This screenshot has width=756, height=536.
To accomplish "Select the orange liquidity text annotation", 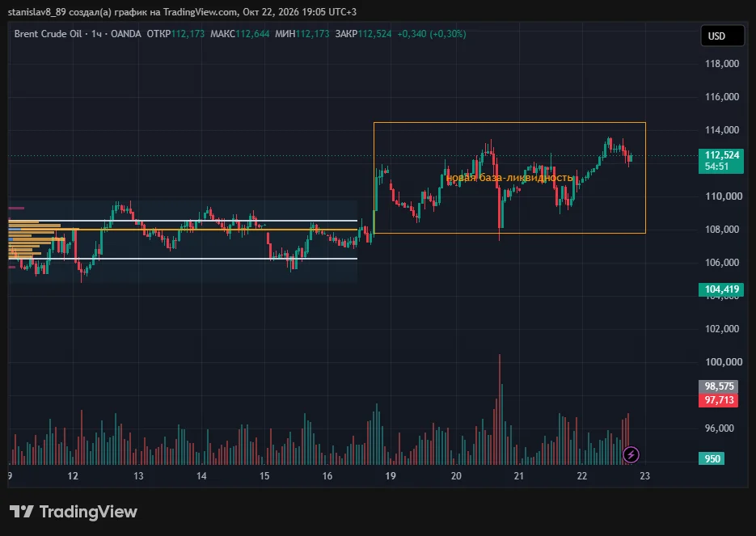I will point(509,178).
